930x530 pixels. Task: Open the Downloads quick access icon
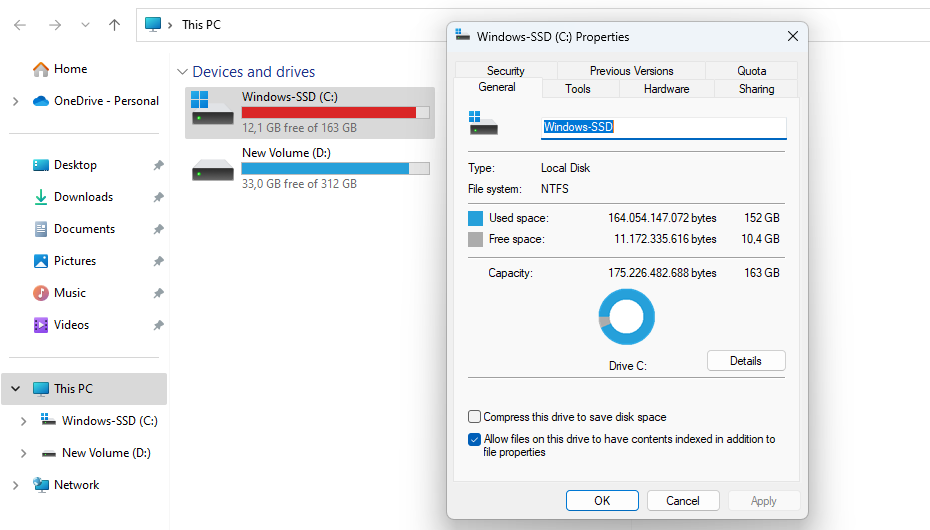(x=41, y=197)
